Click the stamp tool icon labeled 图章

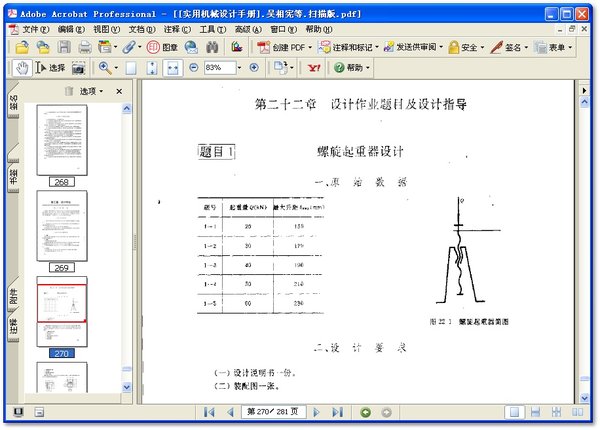(162, 47)
